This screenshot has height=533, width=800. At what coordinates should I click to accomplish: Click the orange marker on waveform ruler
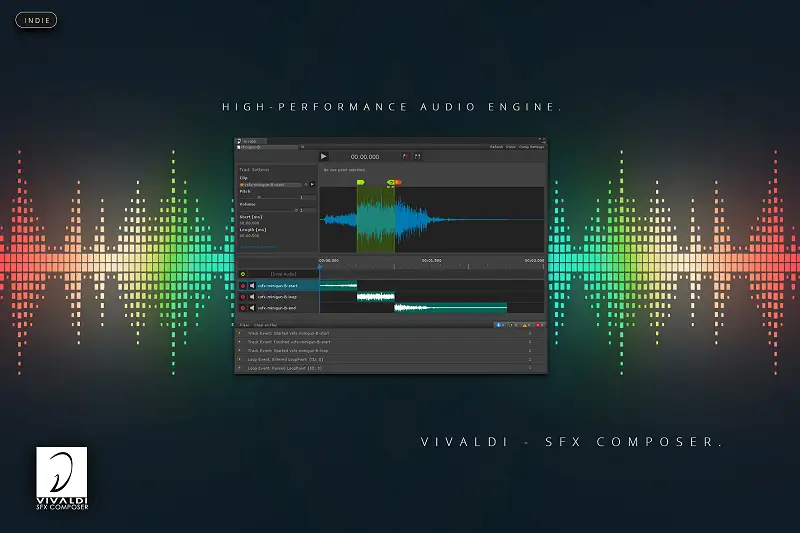point(398,182)
